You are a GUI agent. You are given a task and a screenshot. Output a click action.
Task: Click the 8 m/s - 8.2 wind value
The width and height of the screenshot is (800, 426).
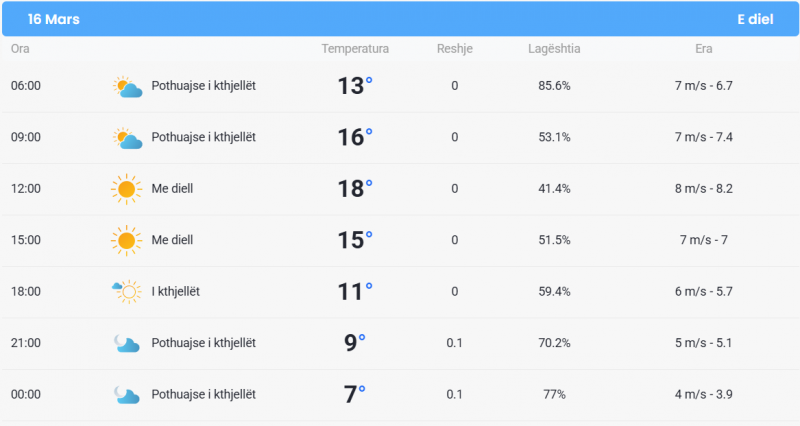point(704,189)
